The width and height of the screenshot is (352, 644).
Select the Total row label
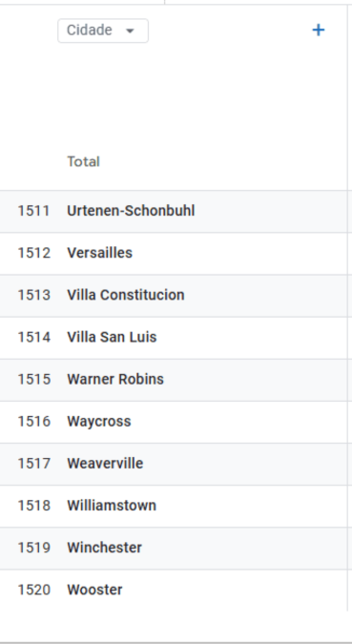click(x=83, y=161)
